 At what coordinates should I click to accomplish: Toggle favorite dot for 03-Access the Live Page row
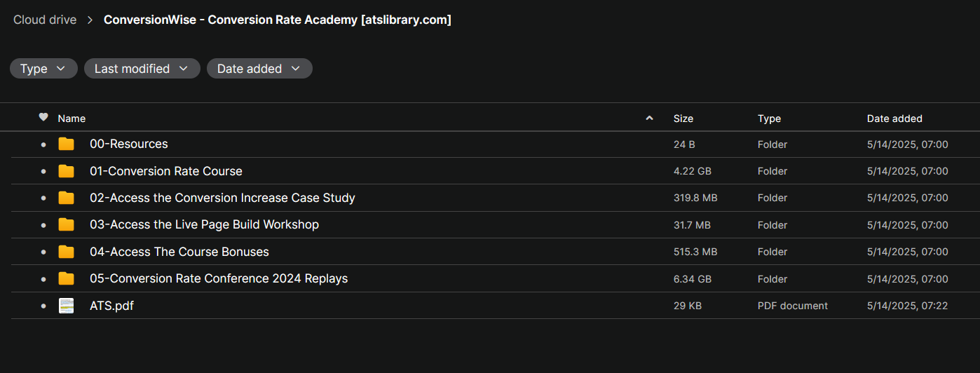pos(43,225)
